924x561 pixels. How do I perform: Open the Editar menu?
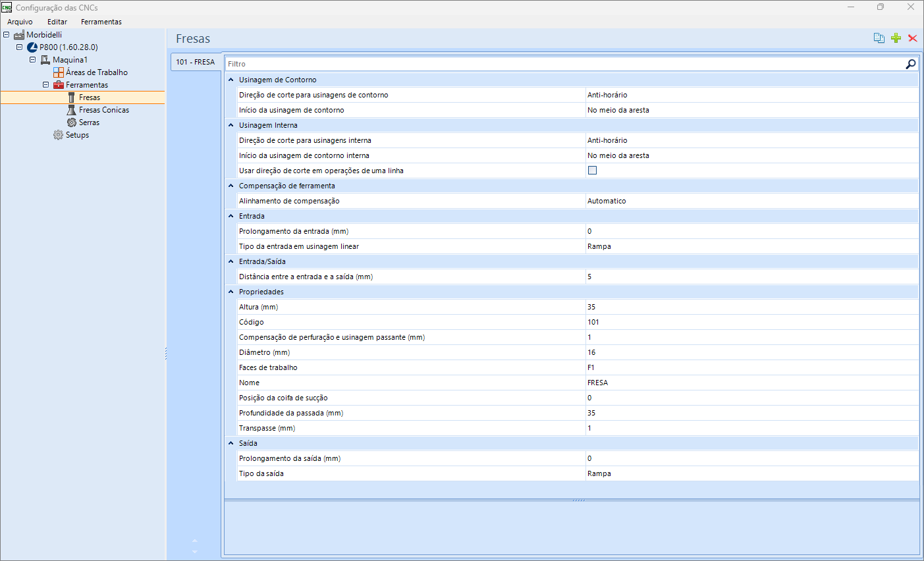(x=57, y=22)
